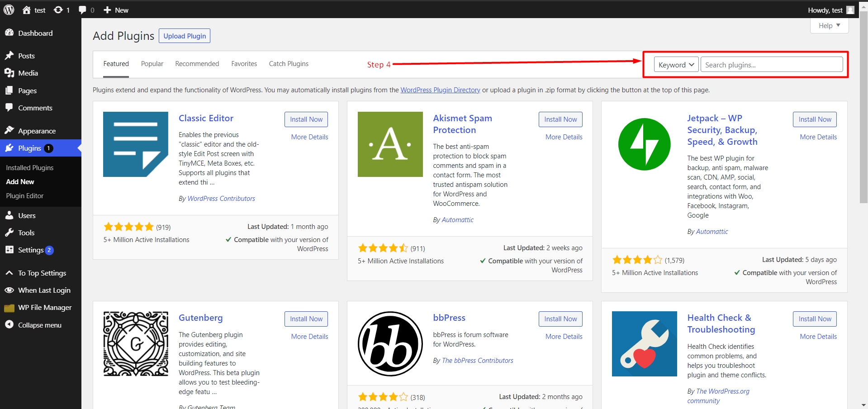The width and height of the screenshot is (868, 409).
Task: Open the WordPress Plugin Directory link
Action: (x=440, y=90)
